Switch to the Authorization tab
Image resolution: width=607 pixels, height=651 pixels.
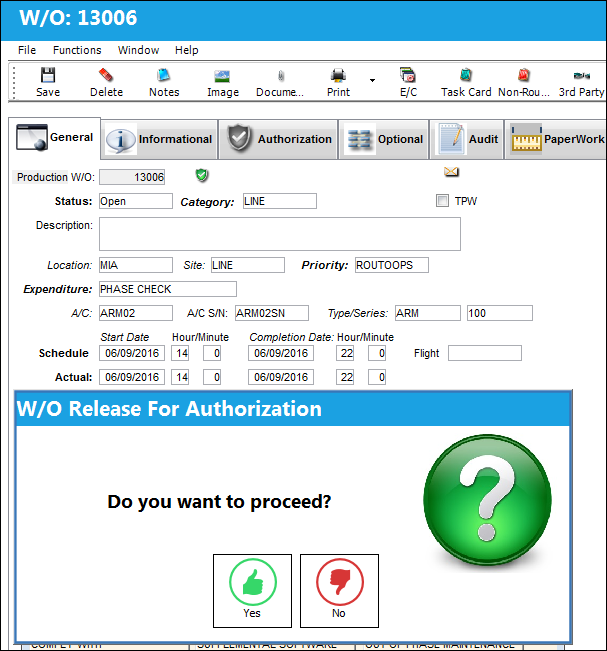click(x=278, y=139)
